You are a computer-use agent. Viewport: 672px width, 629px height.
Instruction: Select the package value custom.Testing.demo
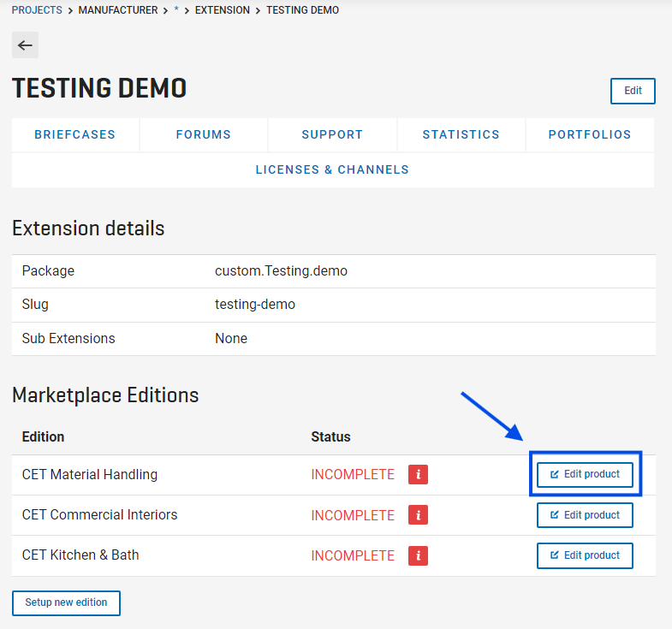click(x=281, y=270)
